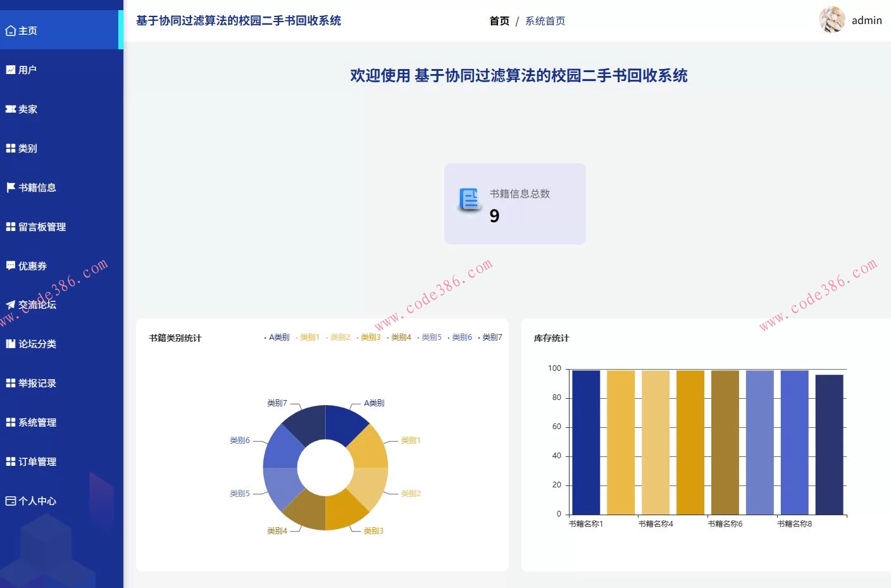Open the 订单管理 sidebar menu
This screenshot has height=588, width=891.
point(61,461)
